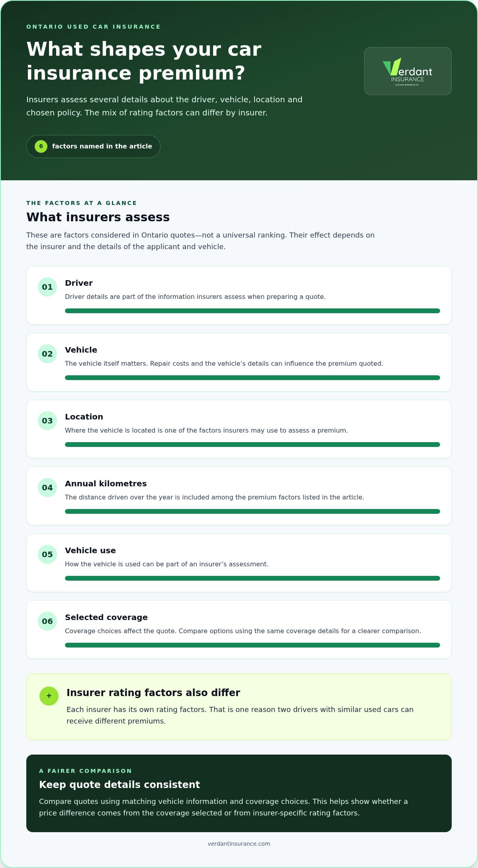Screen dimensions: 478x868
Task: Select the 02 Vehicle number badge
Action: [x=47, y=354]
